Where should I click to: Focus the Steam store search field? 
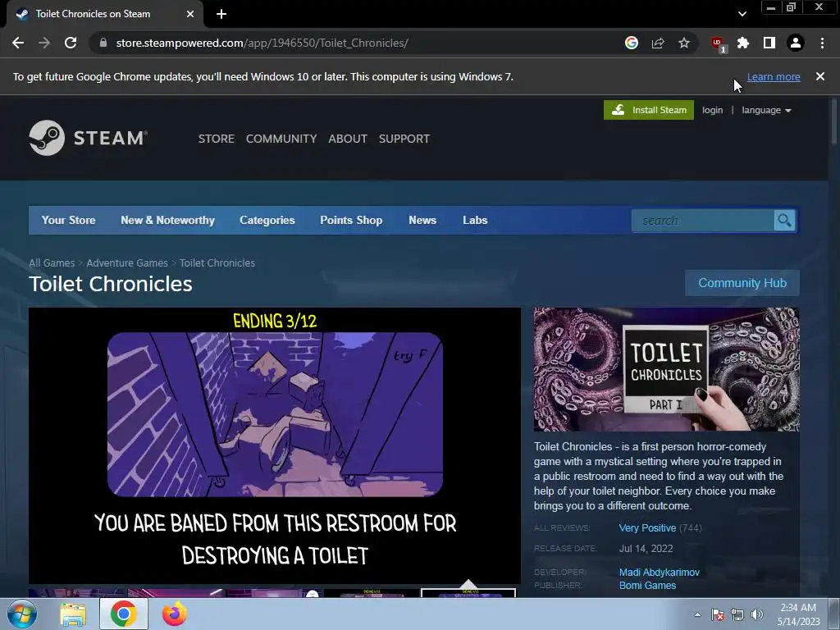[x=702, y=221]
